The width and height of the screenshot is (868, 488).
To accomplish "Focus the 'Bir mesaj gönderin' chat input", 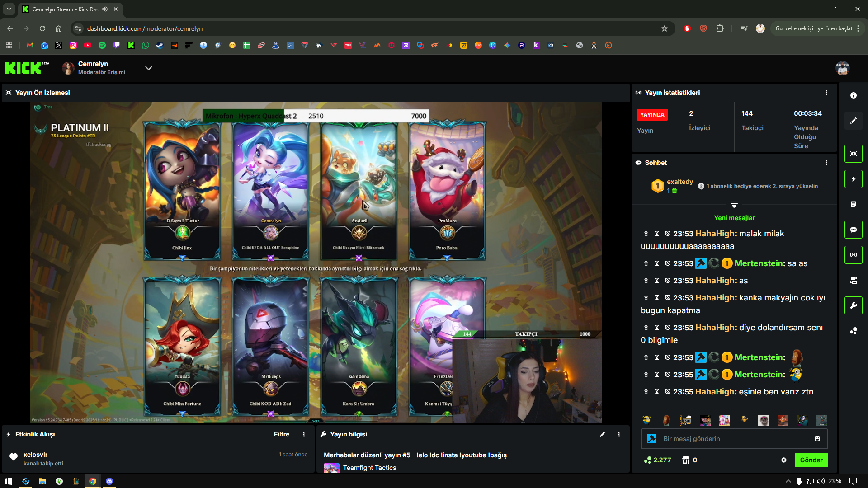I will pyautogui.click(x=734, y=439).
